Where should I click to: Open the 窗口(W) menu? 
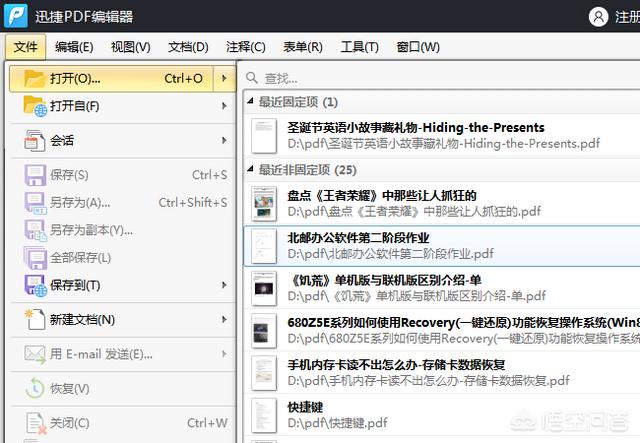(x=418, y=47)
